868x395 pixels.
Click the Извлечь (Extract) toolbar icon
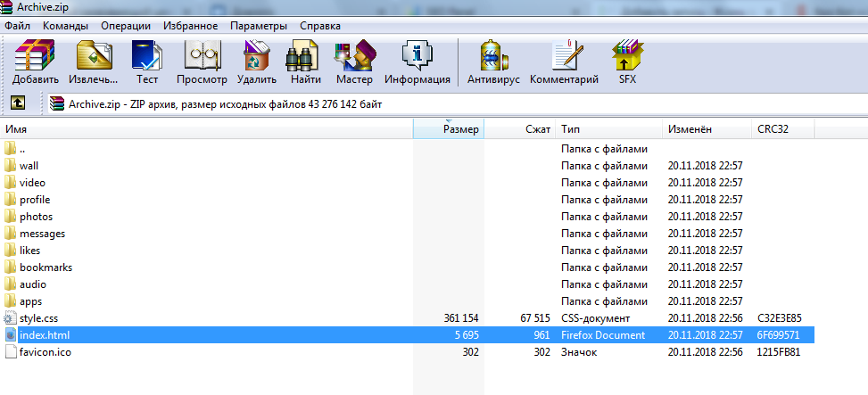pos(94,55)
